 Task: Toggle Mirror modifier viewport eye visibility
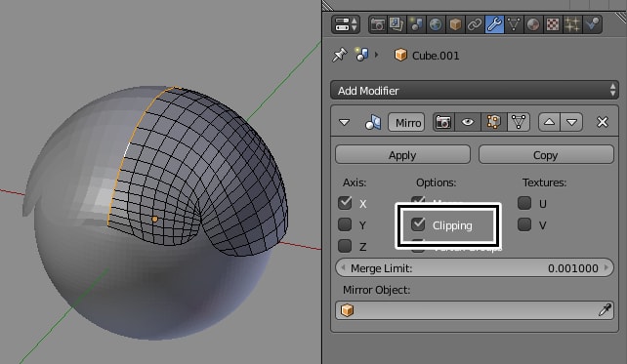click(468, 122)
